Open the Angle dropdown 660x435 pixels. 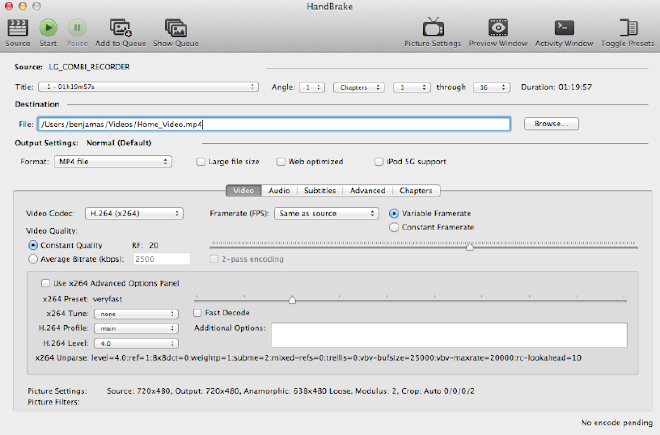[x=312, y=87]
